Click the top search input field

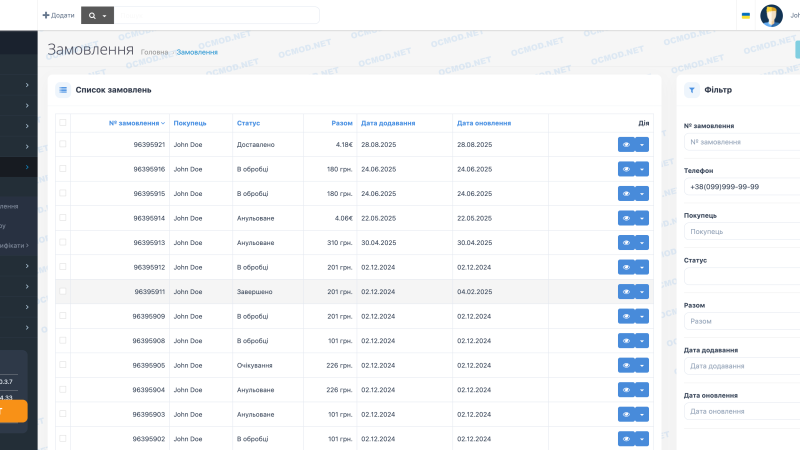click(x=217, y=15)
